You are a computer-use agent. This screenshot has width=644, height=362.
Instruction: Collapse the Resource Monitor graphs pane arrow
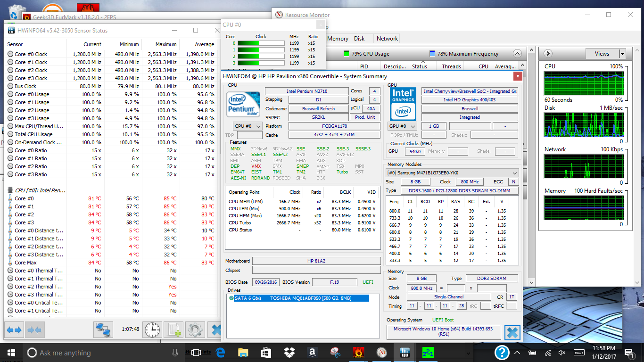(x=548, y=54)
